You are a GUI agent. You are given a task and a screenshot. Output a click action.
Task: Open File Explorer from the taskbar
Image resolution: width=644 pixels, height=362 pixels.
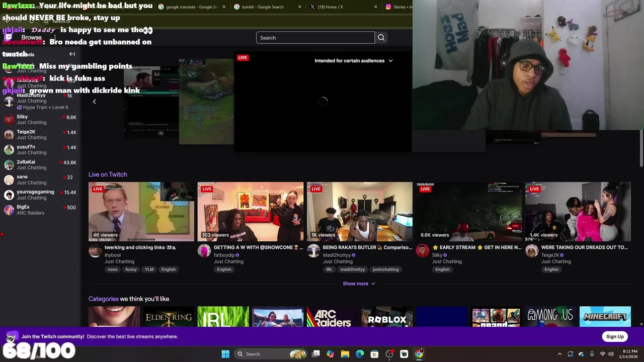click(x=345, y=354)
